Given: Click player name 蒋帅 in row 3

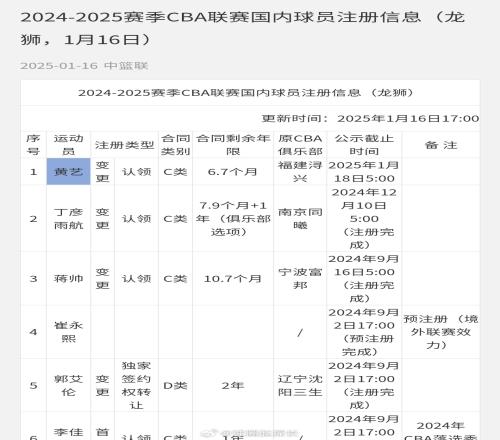Looking at the screenshot, I should click(68, 278).
